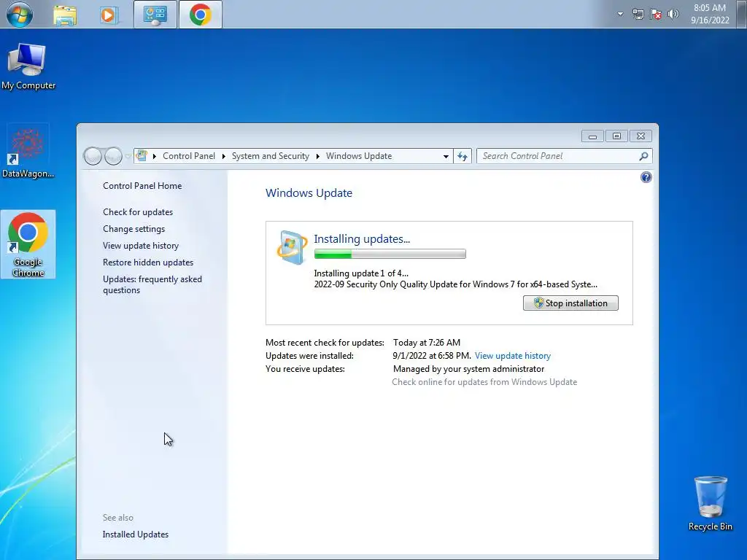Click the search magnifier icon

(643, 156)
